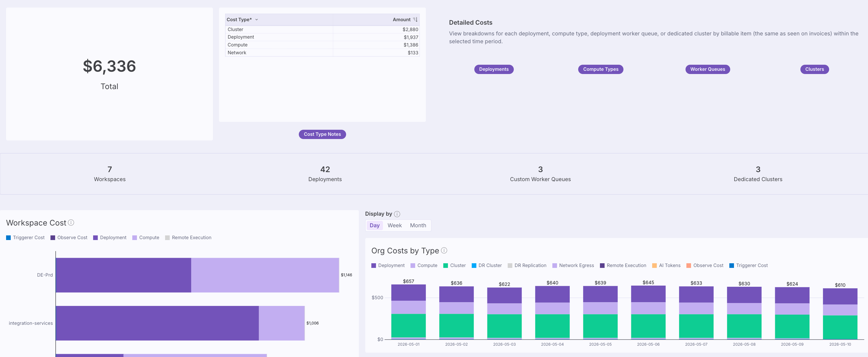The height and width of the screenshot is (357, 868).
Task: Select the Deployment cost type row
Action: click(x=322, y=37)
